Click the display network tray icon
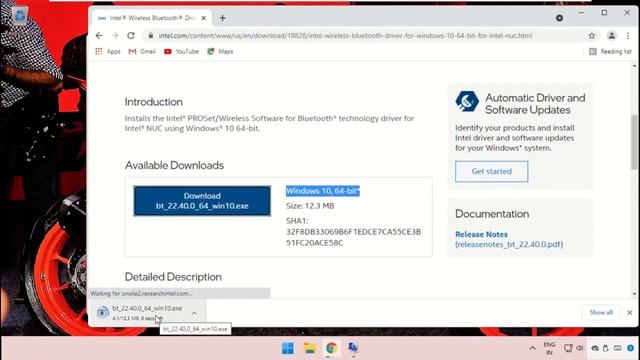Image resolution: width=640 pixels, height=360 pixels. [x=568, y=348]
